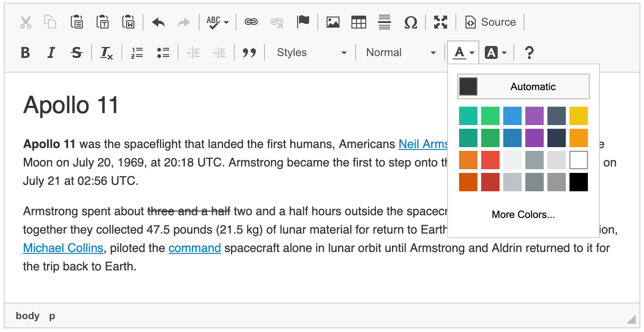Open the background color dropdown

point(496,53)
